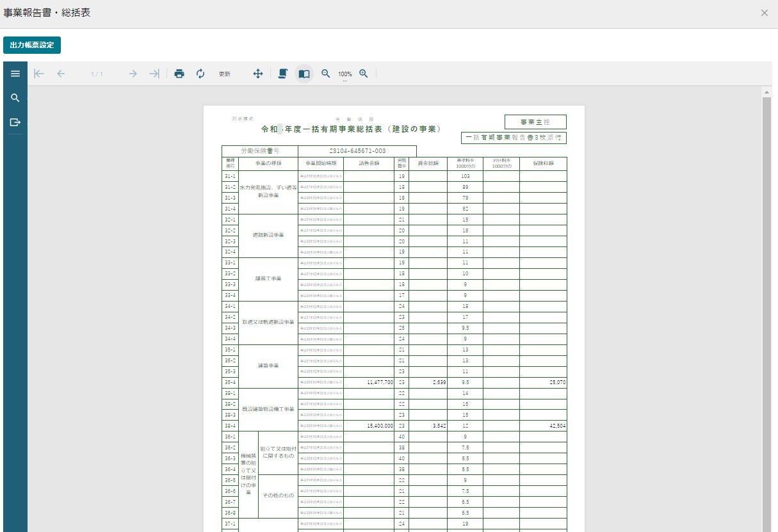
Task: Click the vertical scrollbar of the report viewer
Action: 766,307
